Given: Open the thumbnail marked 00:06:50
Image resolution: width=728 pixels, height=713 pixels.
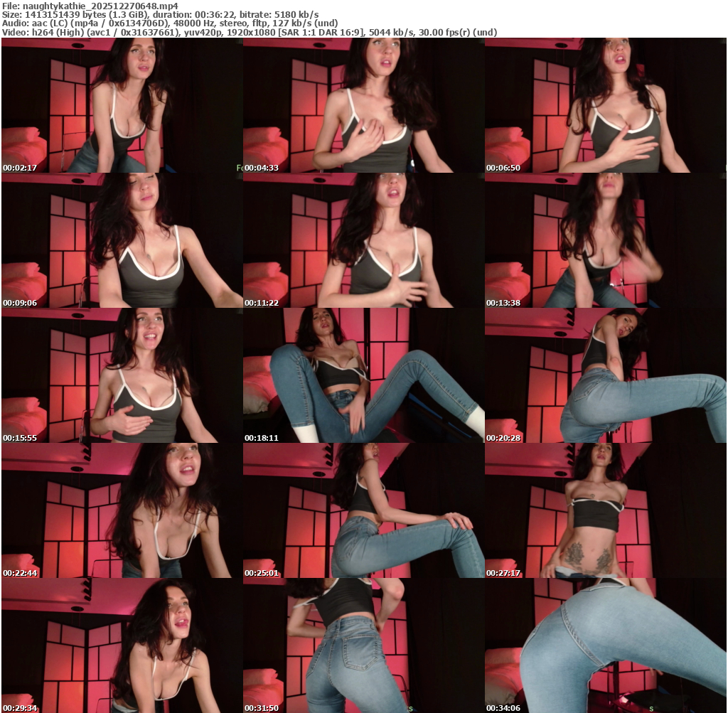Looking at the screenshot, I should 605,105.
